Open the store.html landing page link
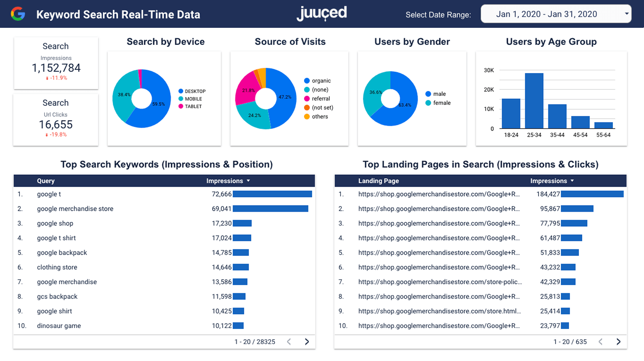This screenshot has height=361, width=644. coord(440,311)
